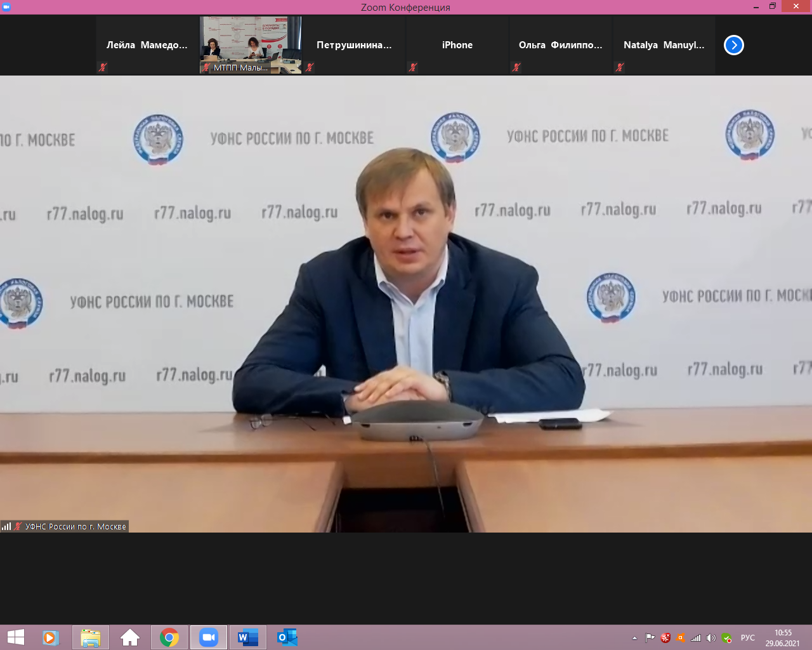812x650 pixels.
Task: Click the УФНС России по г. Москве name label
Action: [x=75, y=526]
